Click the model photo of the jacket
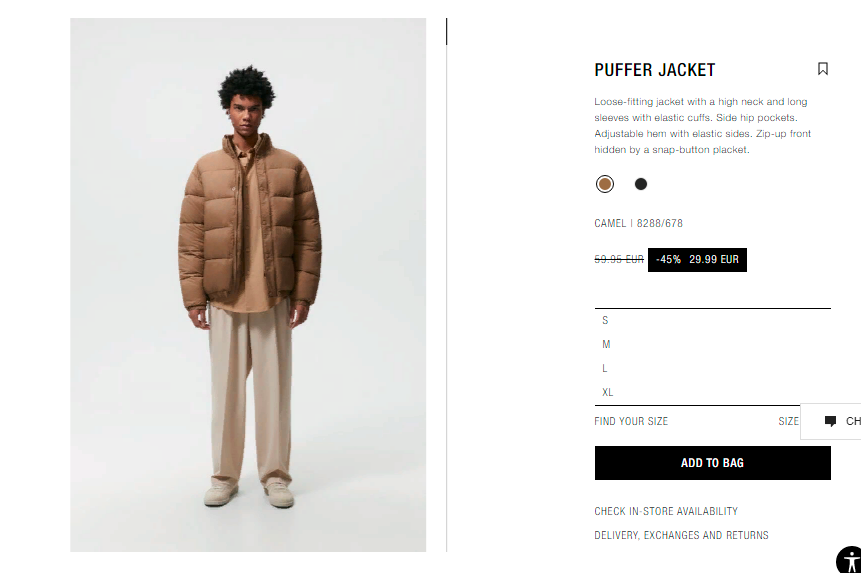Viewport: 861px width, 573px height. (x=248, y=285)
